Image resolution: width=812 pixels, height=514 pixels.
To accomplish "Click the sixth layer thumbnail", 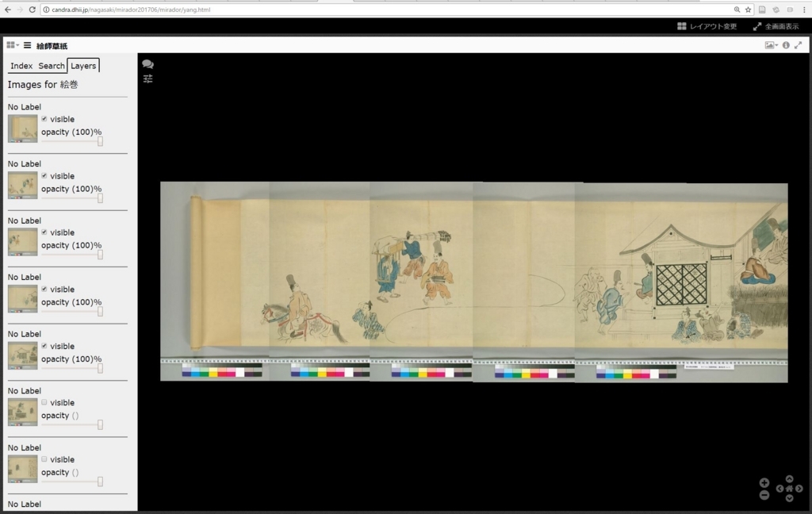I will pos(23,412).
